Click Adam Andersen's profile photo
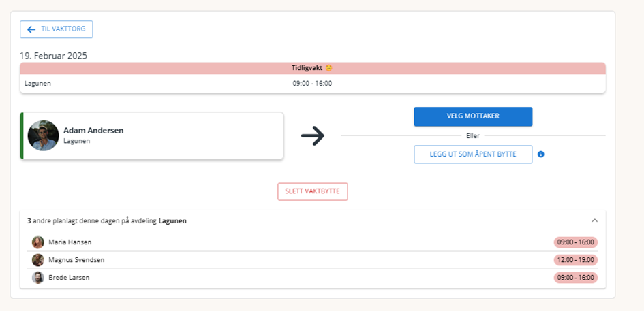644x311 pixels. click(43, 136)
